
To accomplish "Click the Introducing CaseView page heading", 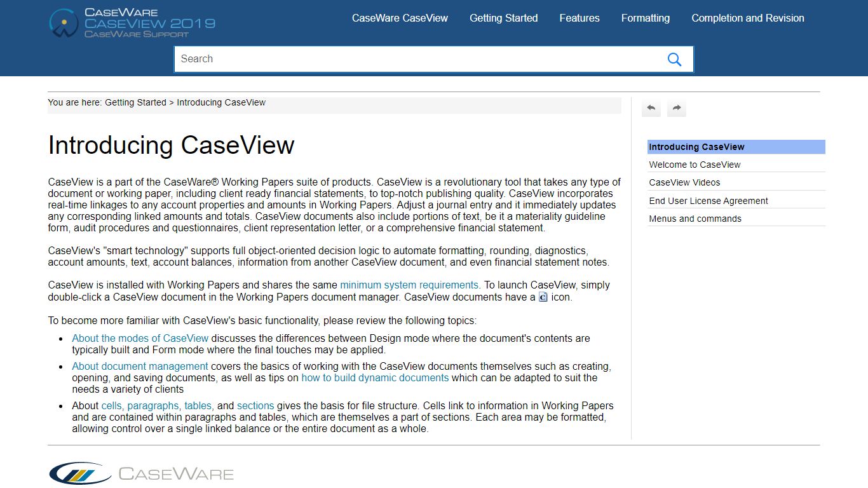I will point(172,145).
